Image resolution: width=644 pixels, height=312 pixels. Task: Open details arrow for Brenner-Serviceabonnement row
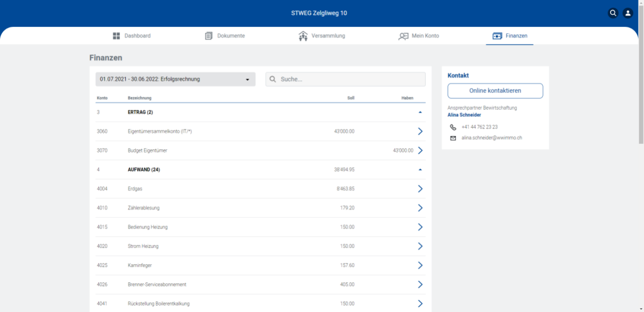coord(420,285)
